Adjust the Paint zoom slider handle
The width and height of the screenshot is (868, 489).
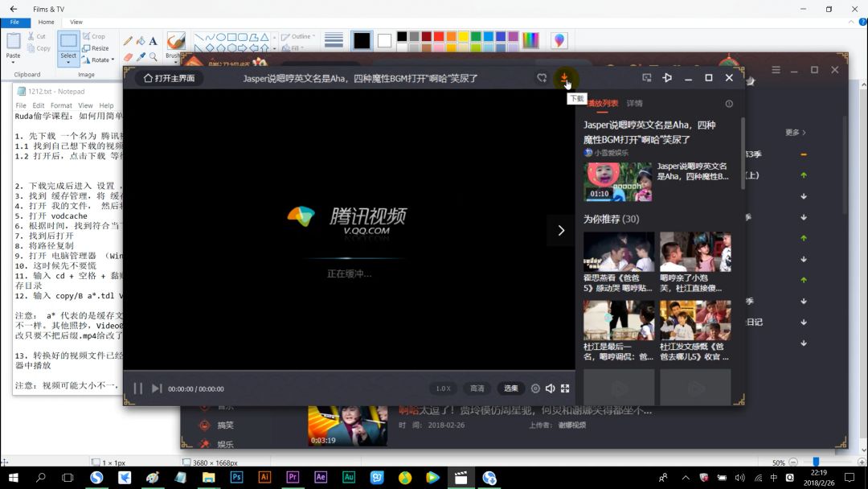point(816,462)
